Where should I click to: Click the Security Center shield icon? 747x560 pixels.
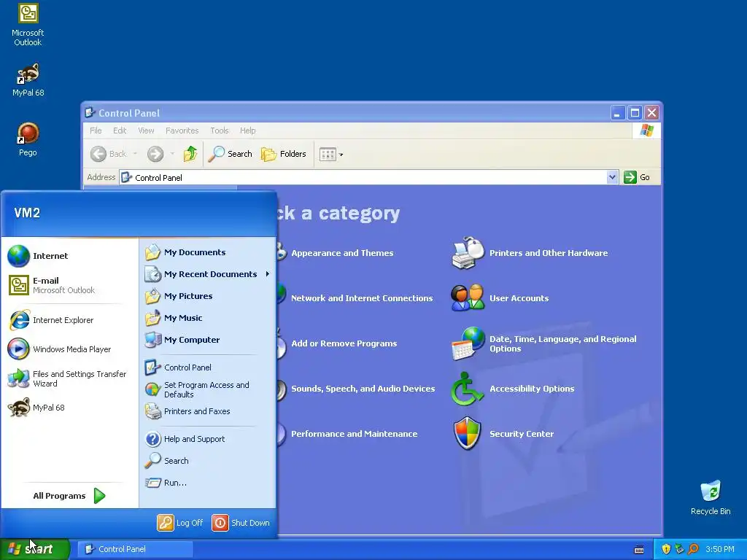click(468, 434)
